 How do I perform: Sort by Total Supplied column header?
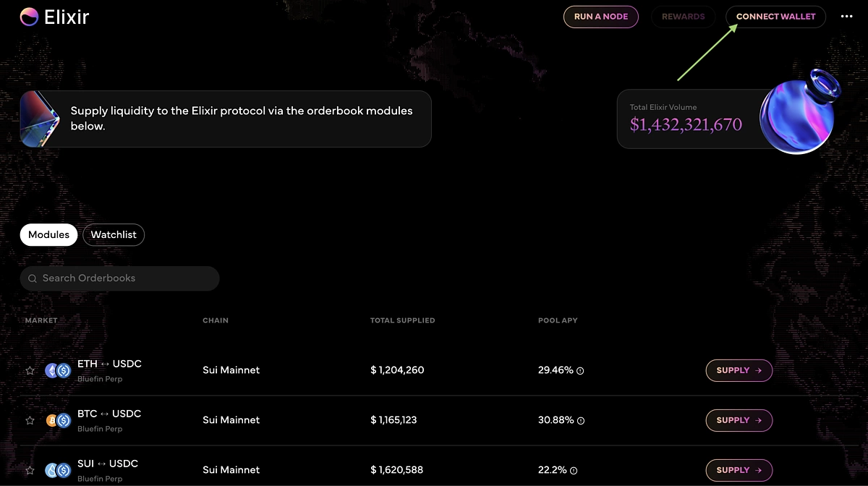click(x=403, y=320)
